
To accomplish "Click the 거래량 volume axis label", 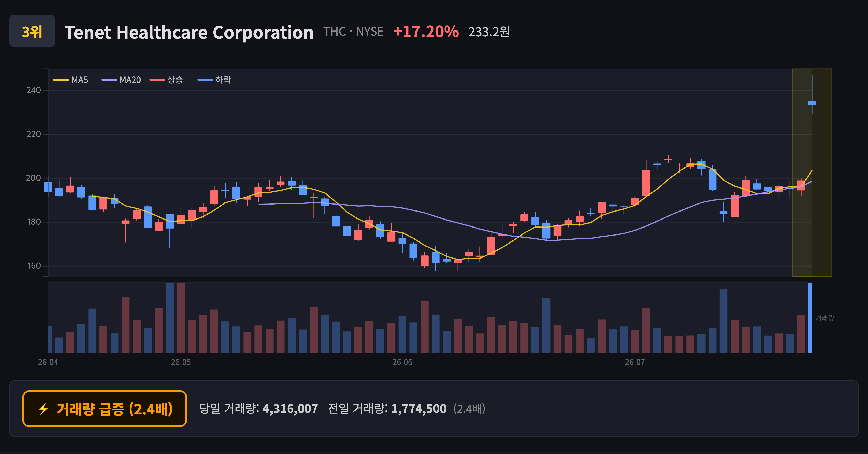I will (825, 318).
